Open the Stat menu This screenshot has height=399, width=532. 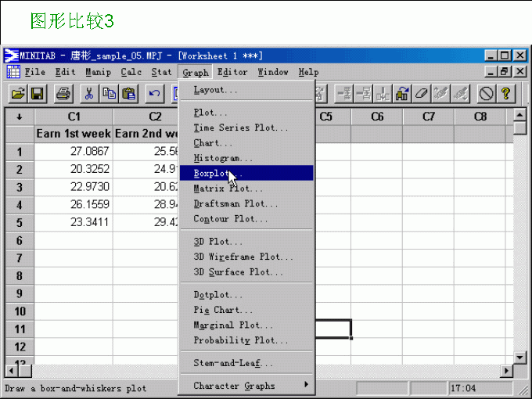point(161,72)
